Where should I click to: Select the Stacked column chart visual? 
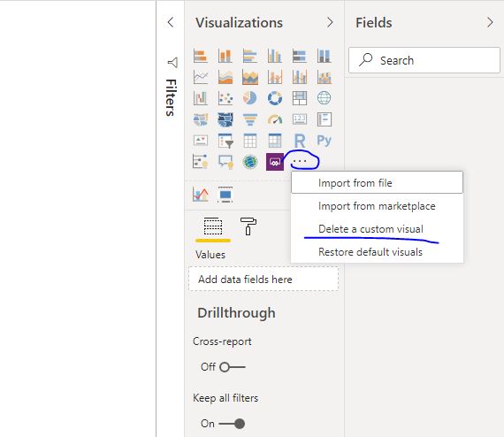[225, 56]
